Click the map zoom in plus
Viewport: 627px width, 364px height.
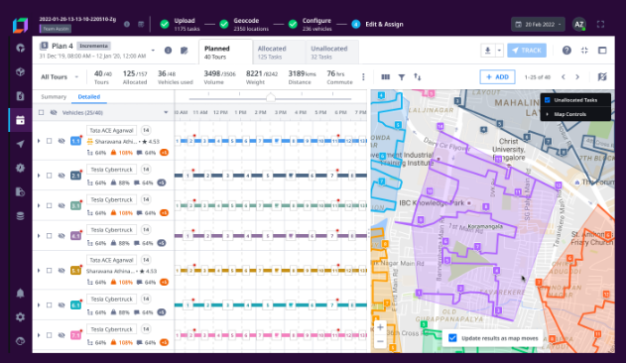pyautogui.click(x=380, y=327)
